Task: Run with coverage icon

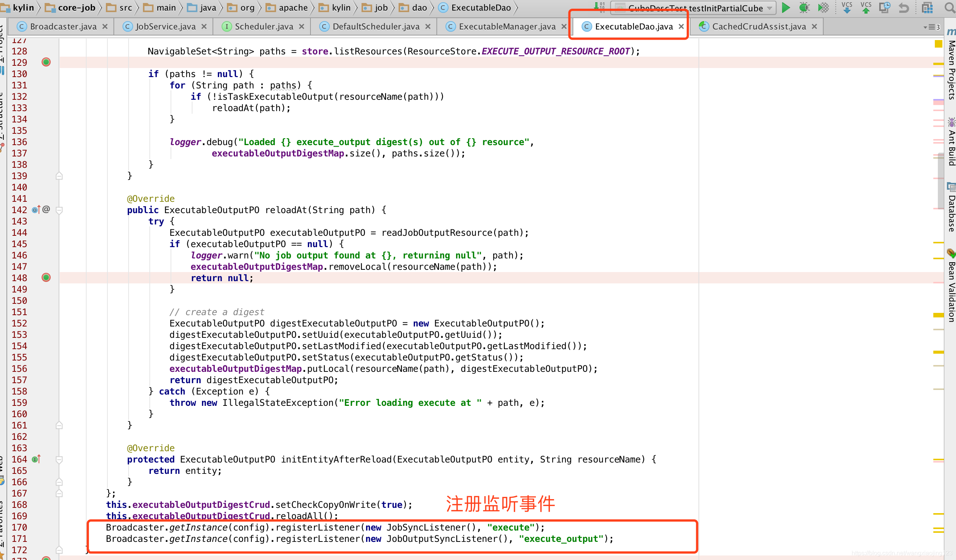Action: pos(823,8)
